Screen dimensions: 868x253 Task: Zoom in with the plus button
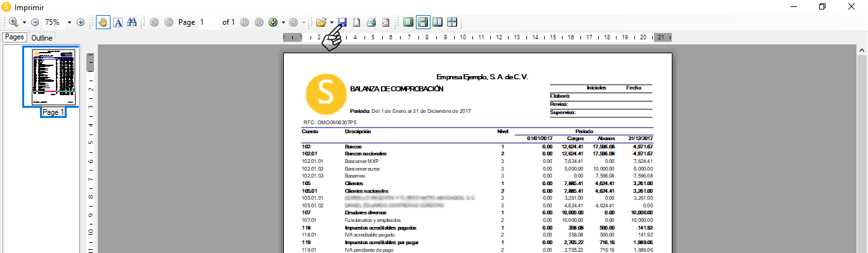(81, 22)
